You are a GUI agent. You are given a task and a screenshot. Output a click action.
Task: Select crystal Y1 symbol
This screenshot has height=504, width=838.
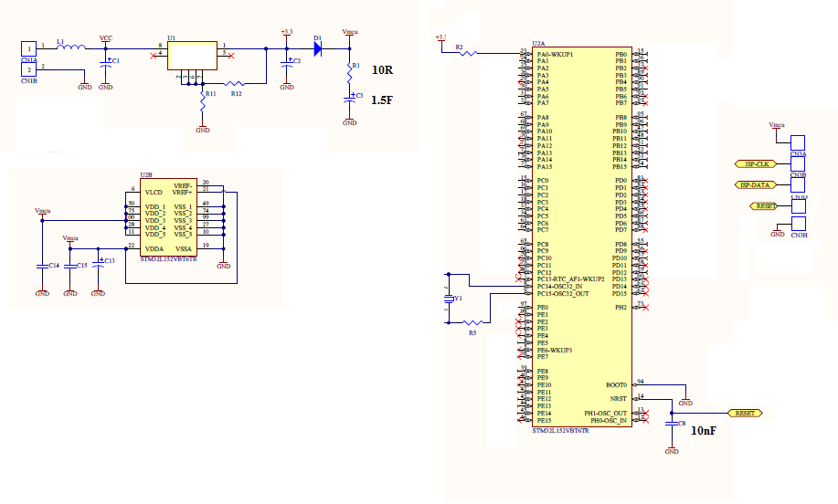449,299
